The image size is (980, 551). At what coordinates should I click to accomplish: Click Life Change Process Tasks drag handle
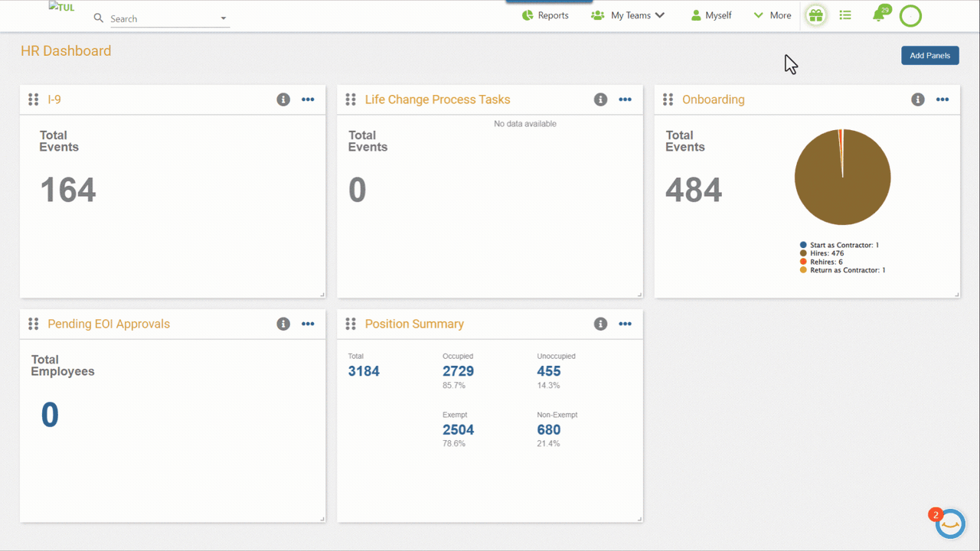351,99
